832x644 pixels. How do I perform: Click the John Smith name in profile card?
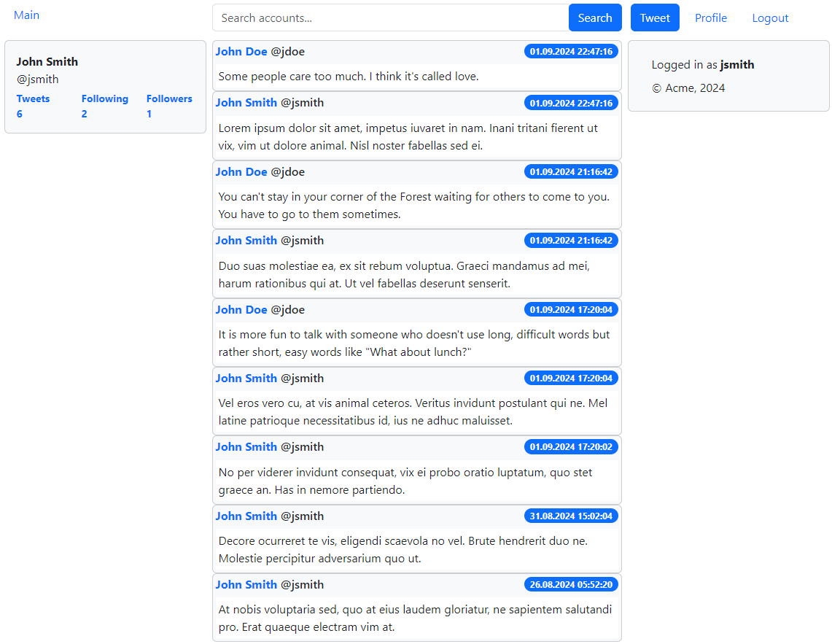47,61
